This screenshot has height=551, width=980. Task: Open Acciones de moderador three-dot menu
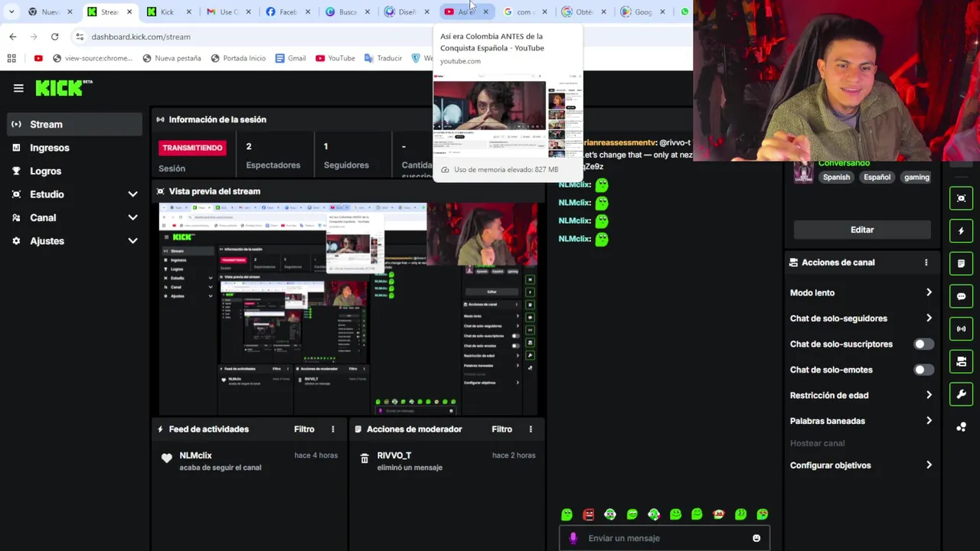click(530, 429)
